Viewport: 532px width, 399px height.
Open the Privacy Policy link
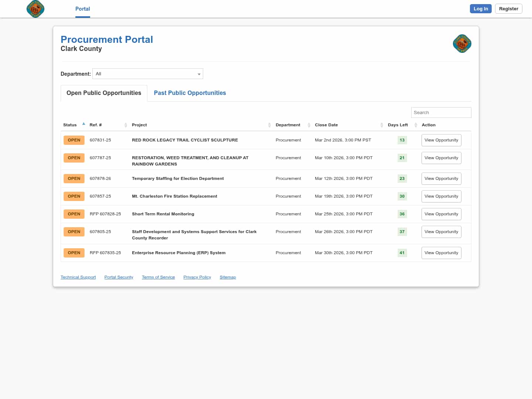(x=197, y=277)
